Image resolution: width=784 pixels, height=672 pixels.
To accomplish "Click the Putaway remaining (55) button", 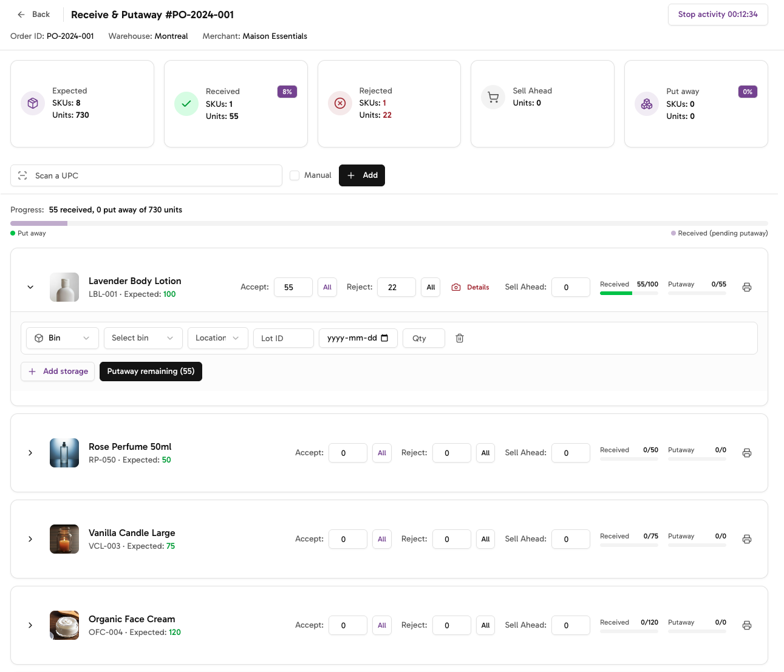I will 151,372.
